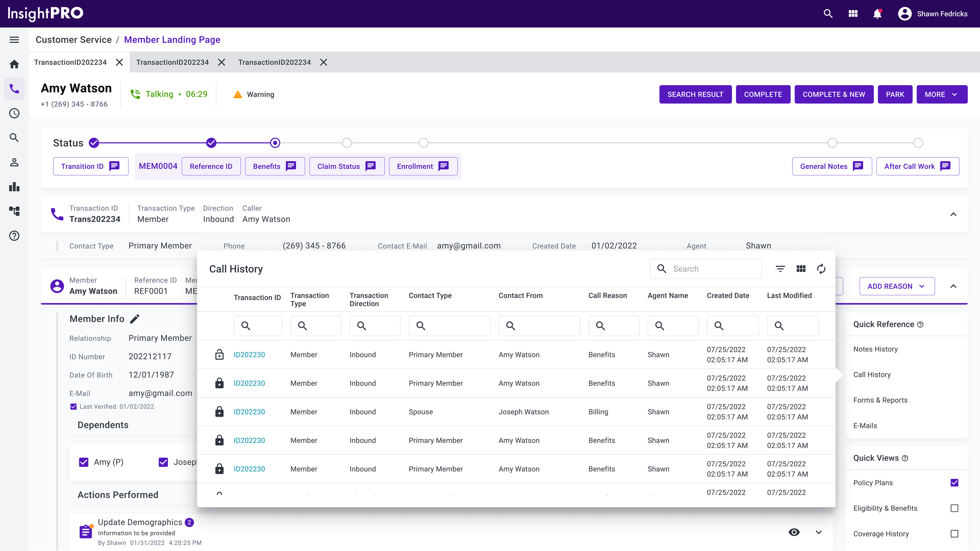
Task: Expand the ADD REASON dropdown
Action: (x=897, y=286)
